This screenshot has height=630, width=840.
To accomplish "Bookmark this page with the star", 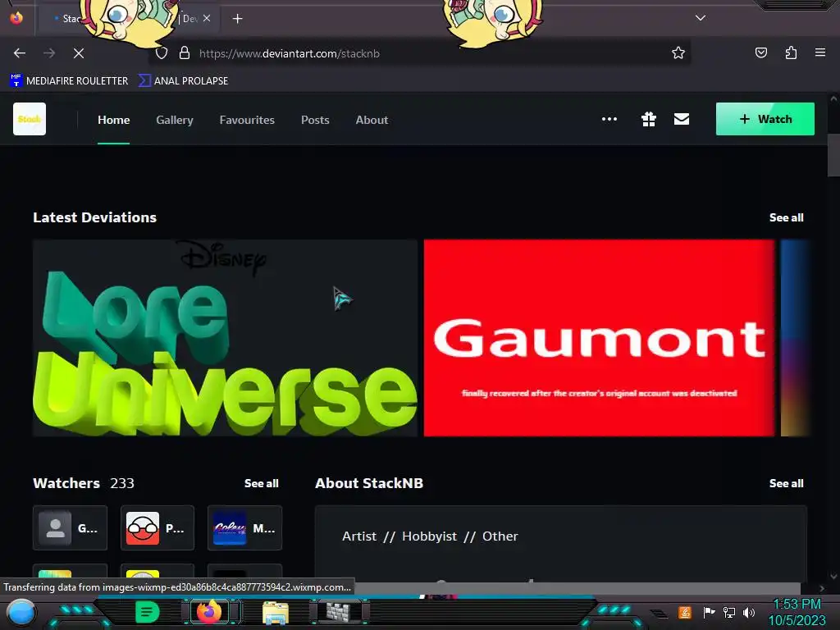I will click(678, 52).
